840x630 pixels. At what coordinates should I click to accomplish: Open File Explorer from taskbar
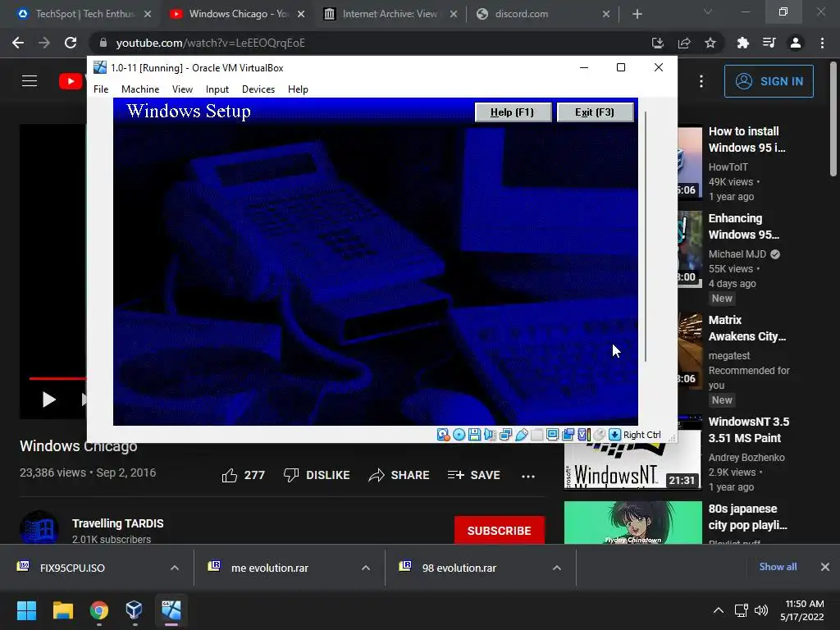coord(62,610)
